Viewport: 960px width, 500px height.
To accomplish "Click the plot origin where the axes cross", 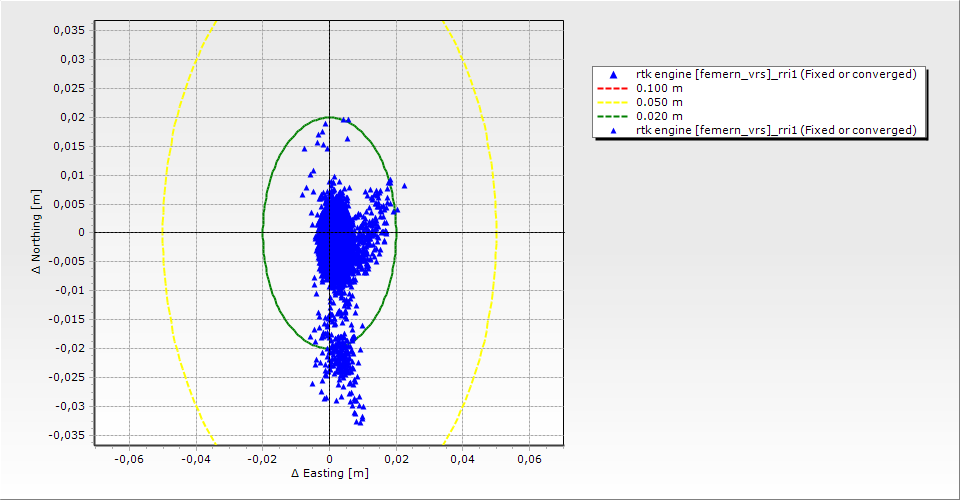I will click(x=330, y=233).
